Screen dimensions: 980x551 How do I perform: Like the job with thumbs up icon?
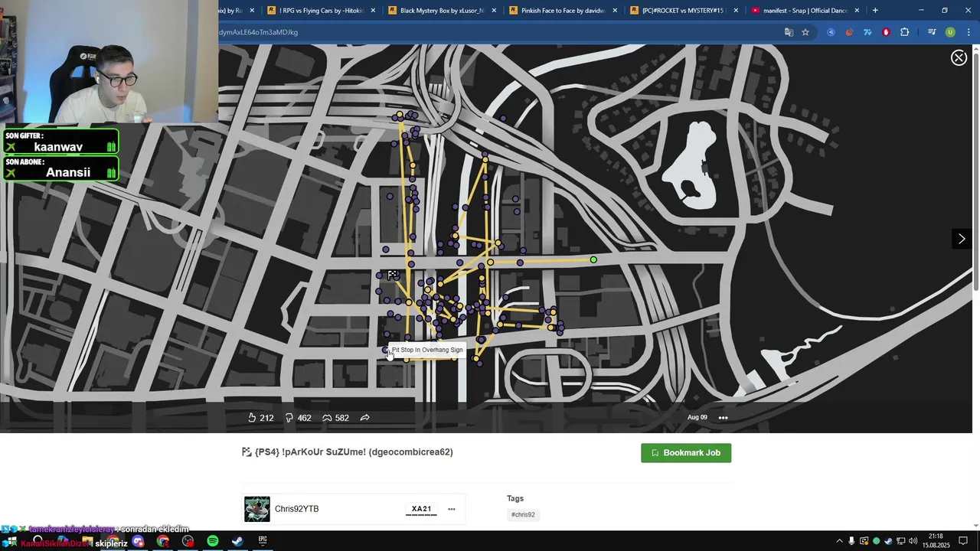[x=252, y=418]
